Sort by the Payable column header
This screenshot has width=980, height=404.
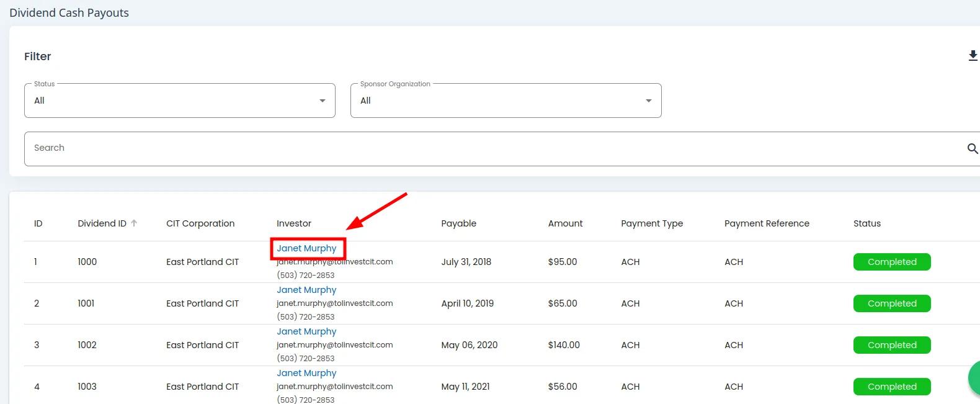[x=458, y=223]
